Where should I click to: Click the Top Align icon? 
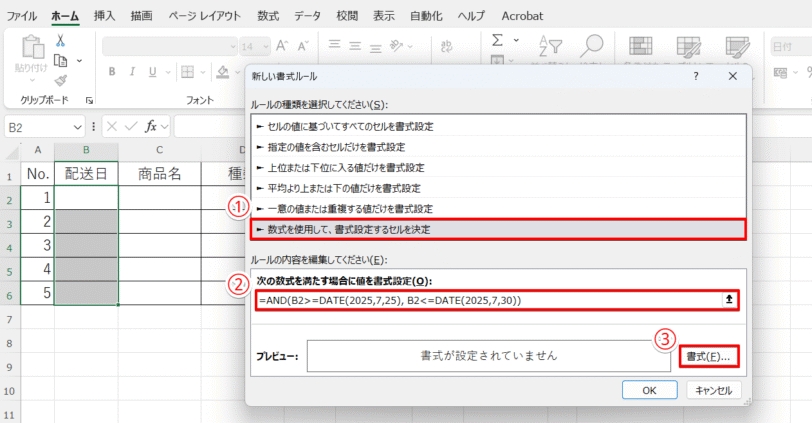pos(335,45)
